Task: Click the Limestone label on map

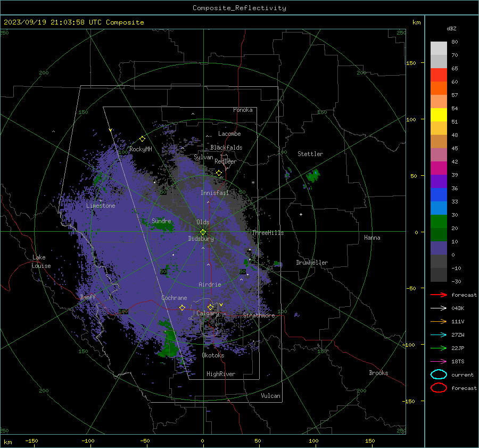Action: pyautogui.click(x=101, y=206)
